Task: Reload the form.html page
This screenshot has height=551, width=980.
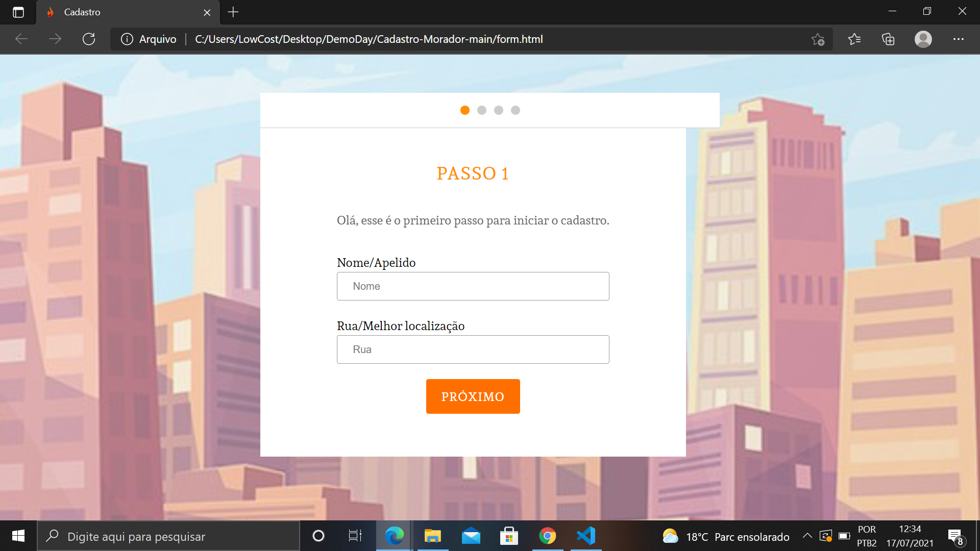Action: point(89,39)
